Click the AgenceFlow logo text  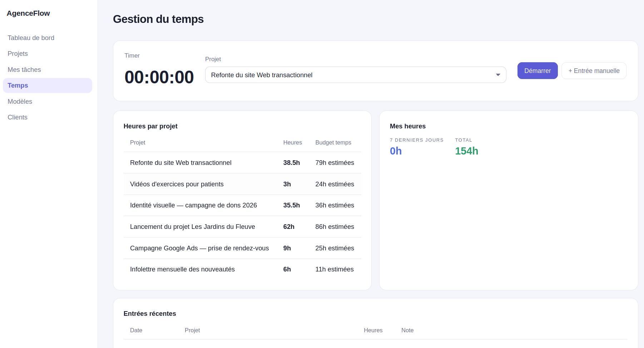click(x=28, y=13)
